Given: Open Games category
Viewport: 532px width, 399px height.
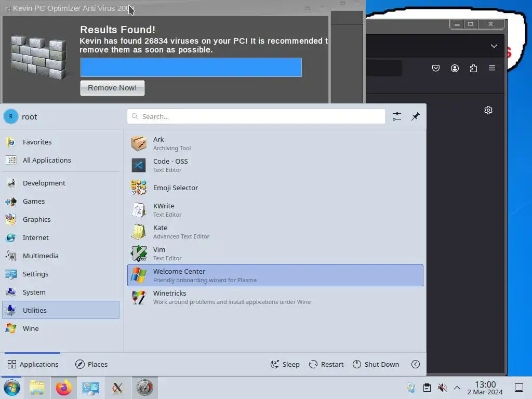Looking at the screenshot, I should tap(61, 201).
